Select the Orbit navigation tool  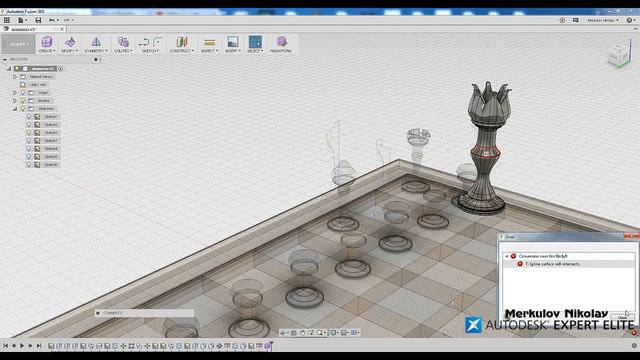pyautogui.click(x=282, y=333)
